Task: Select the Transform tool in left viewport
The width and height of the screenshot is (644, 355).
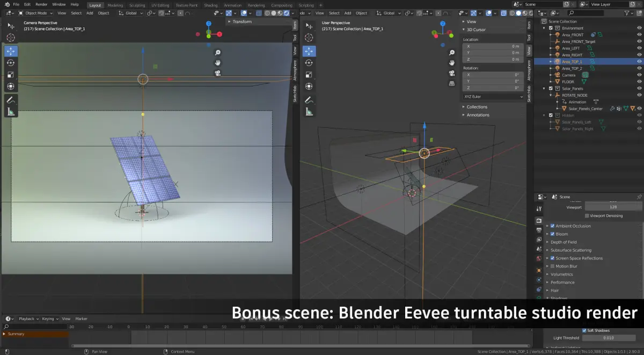Action: tap(11, 86)
